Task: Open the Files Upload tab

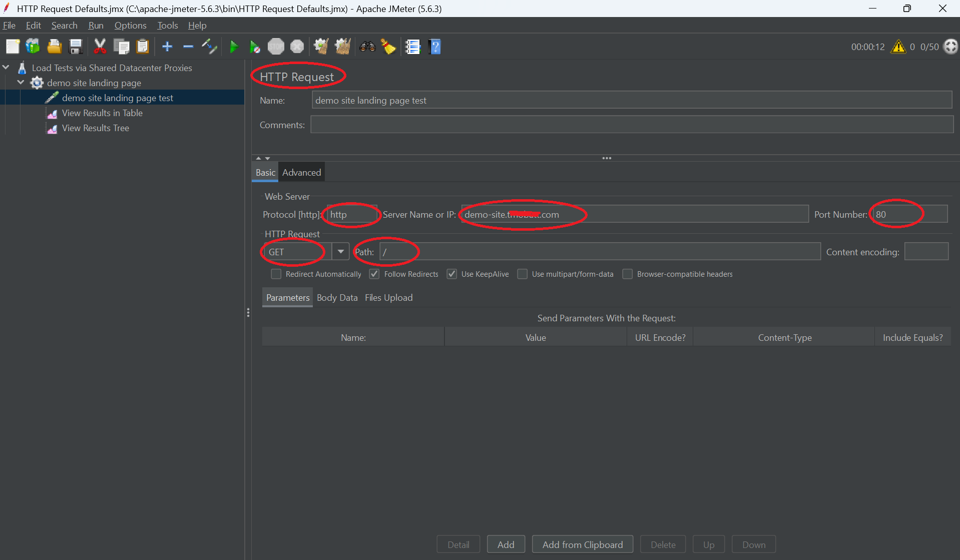Action: click(388, 297)
